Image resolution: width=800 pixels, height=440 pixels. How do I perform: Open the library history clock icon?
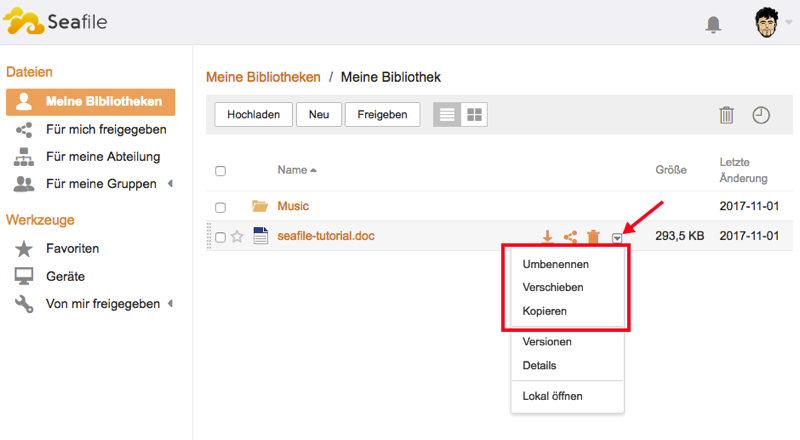(x=761, y=115)
